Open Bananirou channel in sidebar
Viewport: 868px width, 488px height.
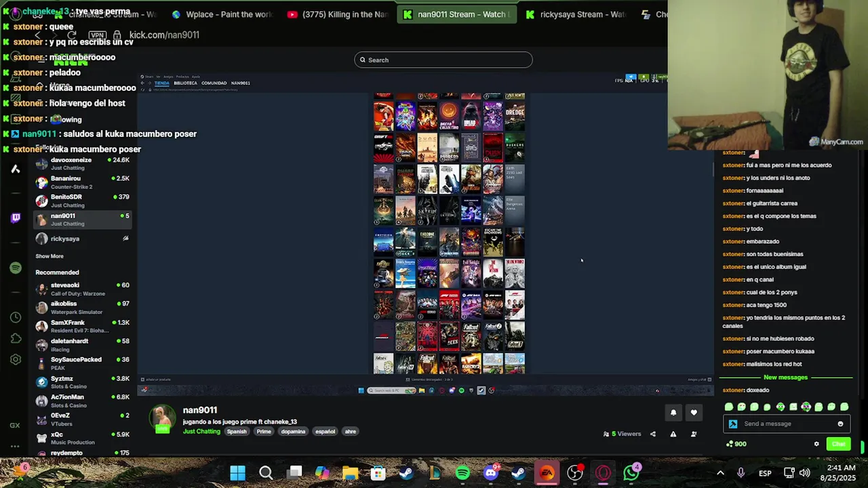point(81,182)
